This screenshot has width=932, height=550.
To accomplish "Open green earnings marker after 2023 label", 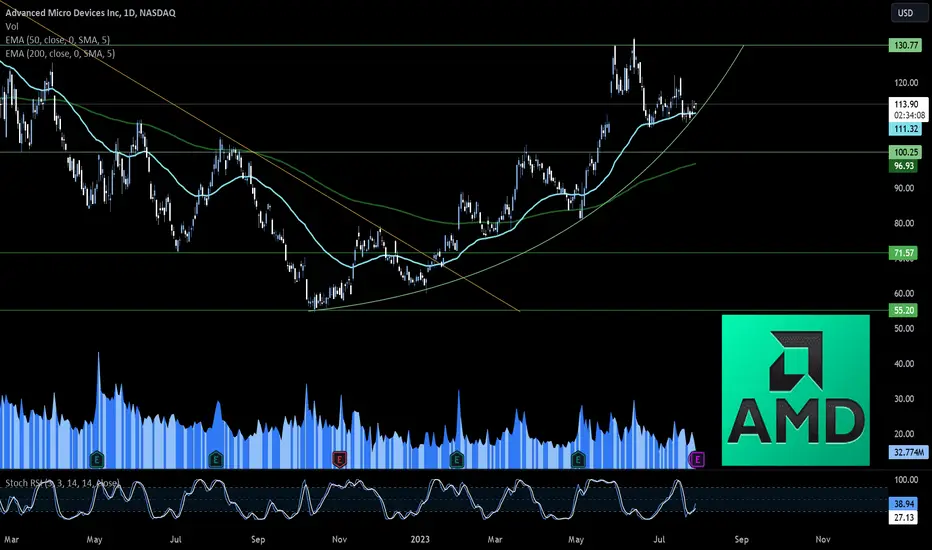I will [x=456, y=459].
